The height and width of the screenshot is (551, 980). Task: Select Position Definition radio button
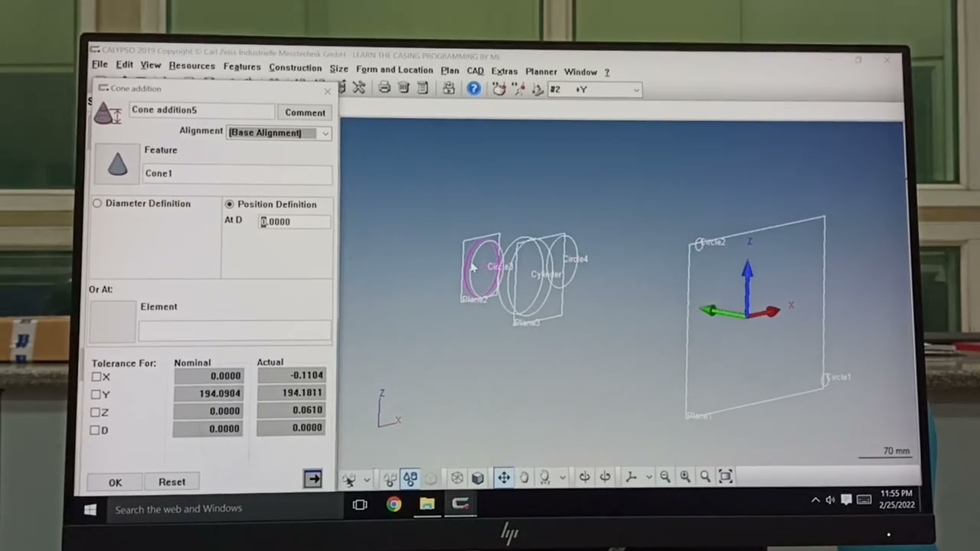229,204
